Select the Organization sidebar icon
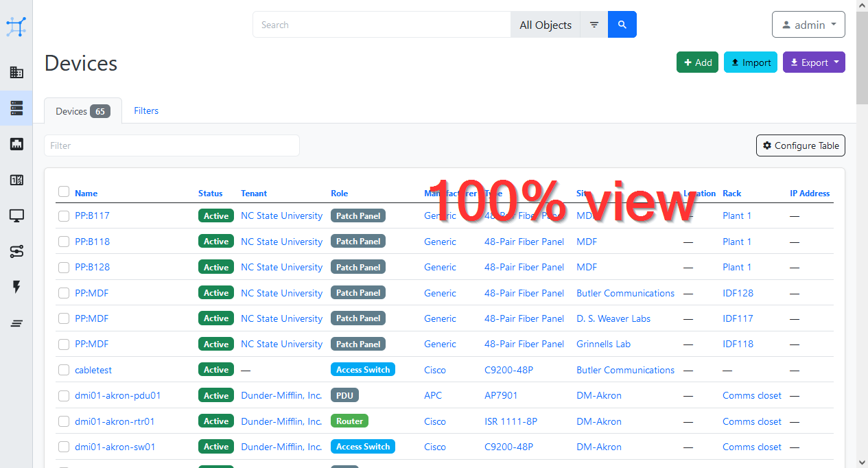The width and height of the screenshot is (868, 468). [16, 72]
